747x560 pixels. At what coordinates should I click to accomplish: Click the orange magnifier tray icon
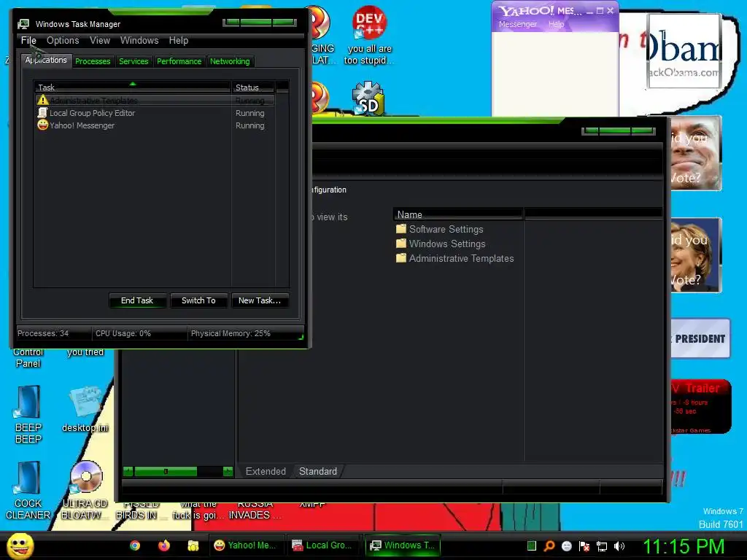[x=549, y=545]
